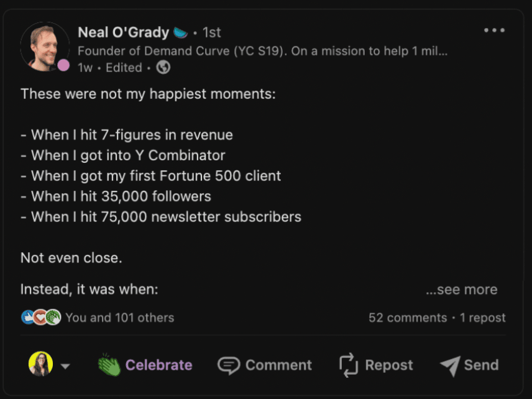This screenshot has width=532, height=399.
Task: View "You and 101 others" reactions
Action: tap(119, 318)
